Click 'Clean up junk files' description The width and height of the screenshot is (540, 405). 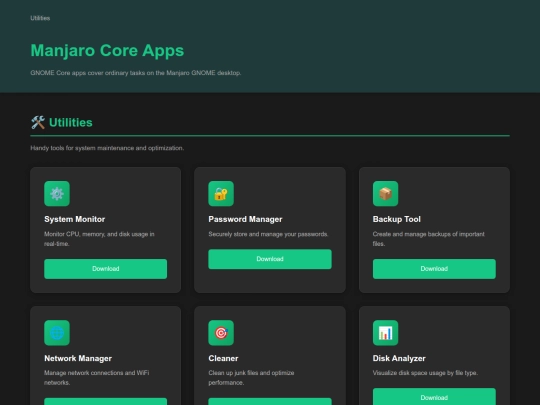[x=251, y=377]
